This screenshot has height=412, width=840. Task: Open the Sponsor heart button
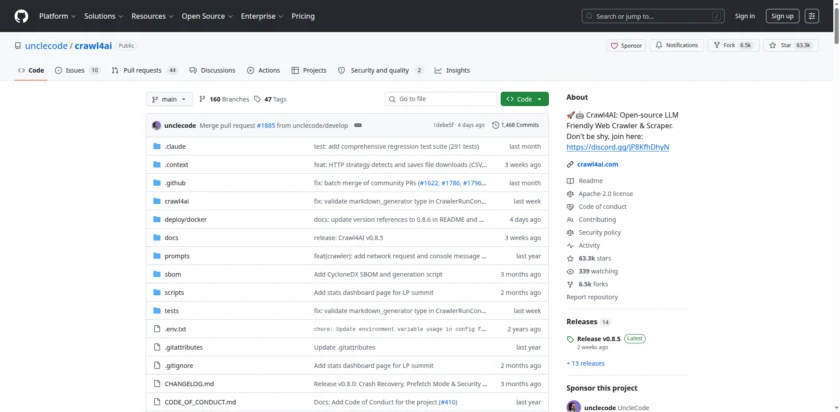[x=626, y=45]
